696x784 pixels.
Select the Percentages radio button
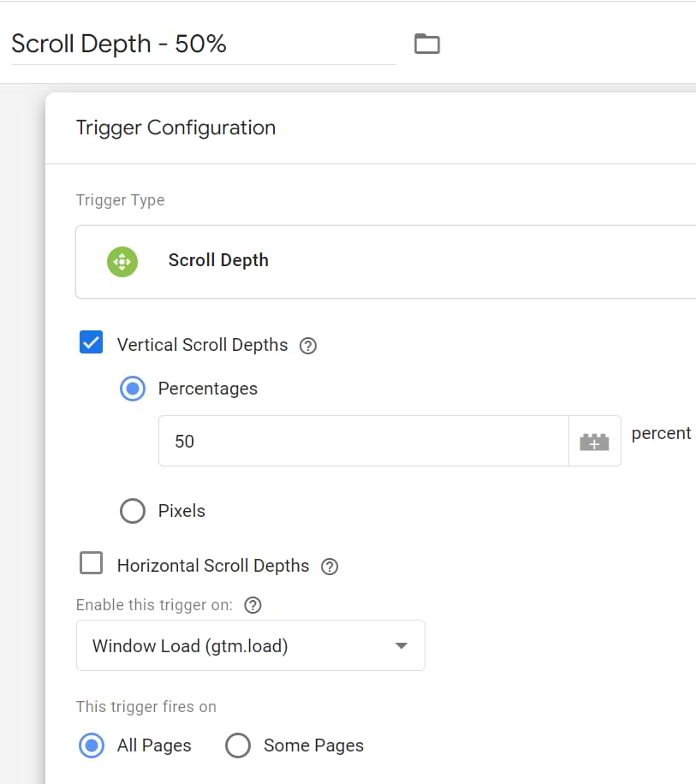[133, 389]
